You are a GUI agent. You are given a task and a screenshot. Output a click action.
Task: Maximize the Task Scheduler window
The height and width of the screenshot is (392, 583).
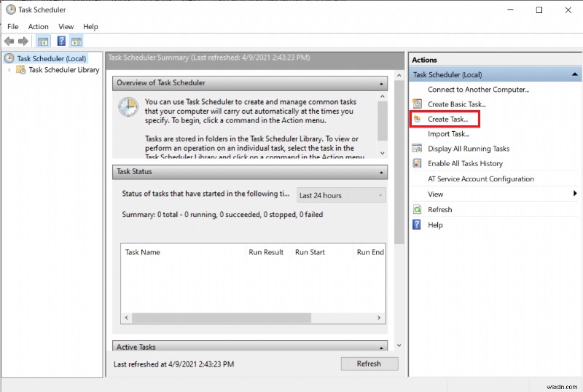(539, 10)
